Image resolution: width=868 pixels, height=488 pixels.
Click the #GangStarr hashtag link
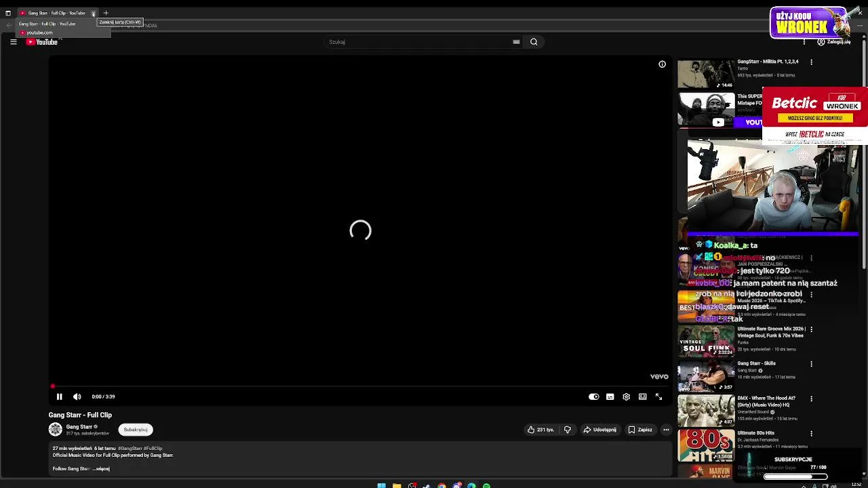pyautogui.click(x=130, y=449)
